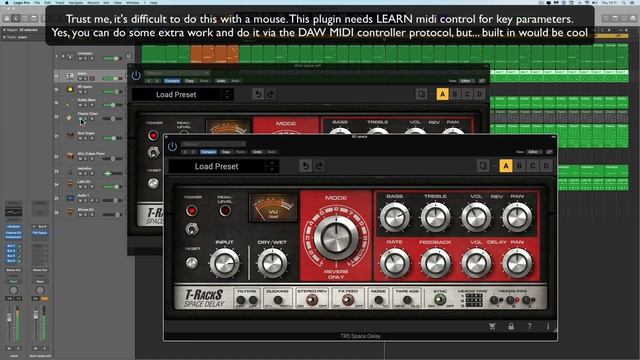
Task: Select preset slot A in front plugin
Action: (x=506, y=166)
